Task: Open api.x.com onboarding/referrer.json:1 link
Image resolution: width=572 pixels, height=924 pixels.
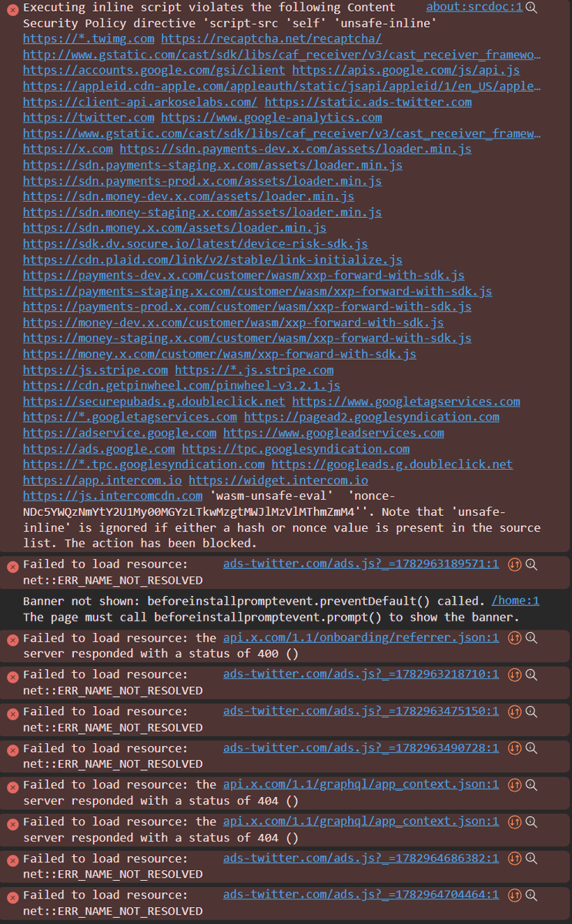Action: point(361,638)
